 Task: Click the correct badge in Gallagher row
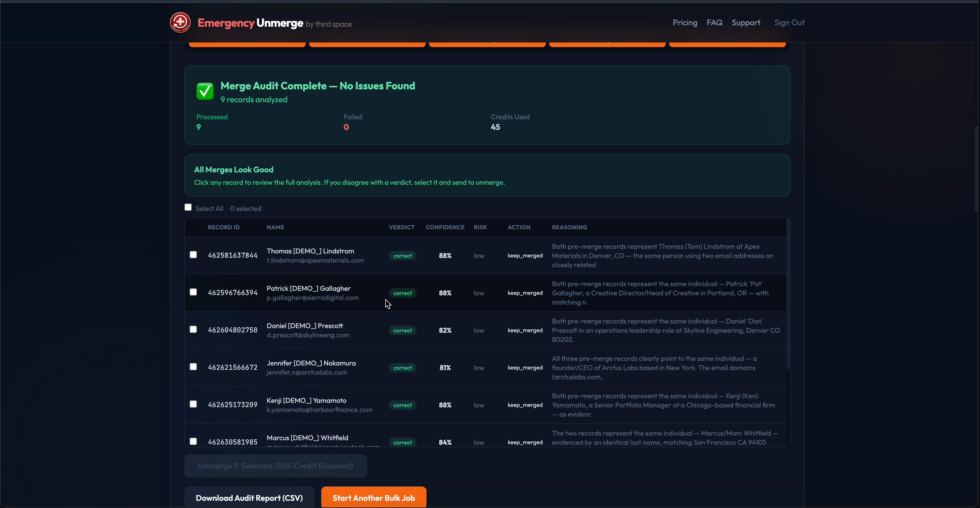coord(403,293)
